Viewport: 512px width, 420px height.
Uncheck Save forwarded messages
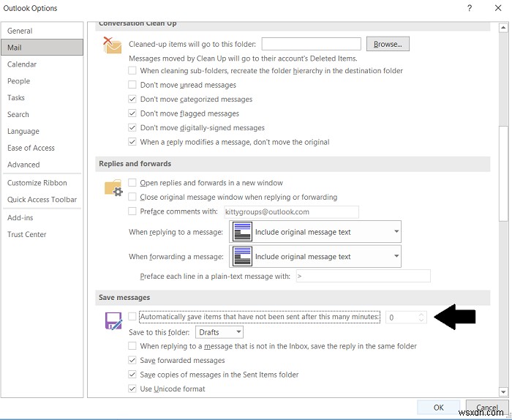[x=132, y=360]
